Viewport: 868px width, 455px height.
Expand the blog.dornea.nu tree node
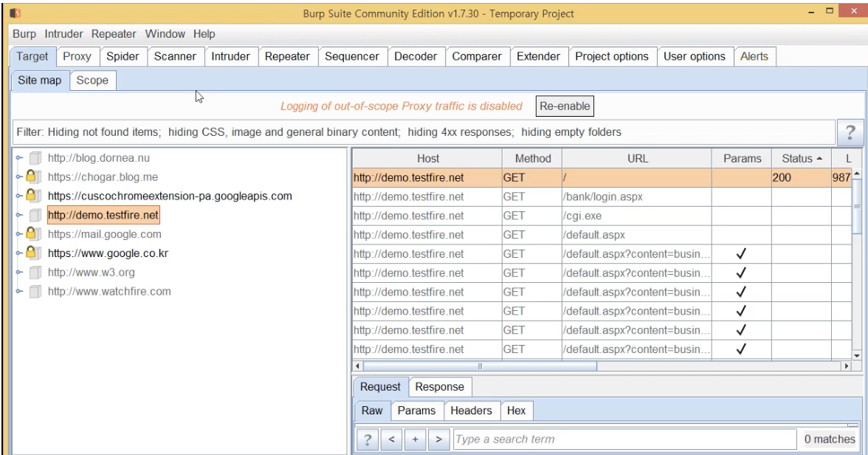[19, 158]
